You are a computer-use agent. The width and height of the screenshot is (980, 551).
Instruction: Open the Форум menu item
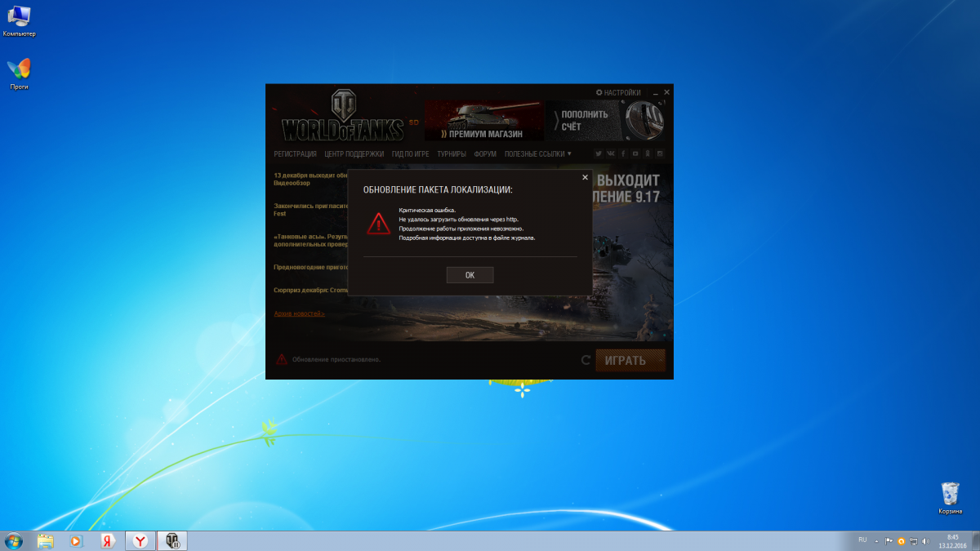[x=485, y=153]
